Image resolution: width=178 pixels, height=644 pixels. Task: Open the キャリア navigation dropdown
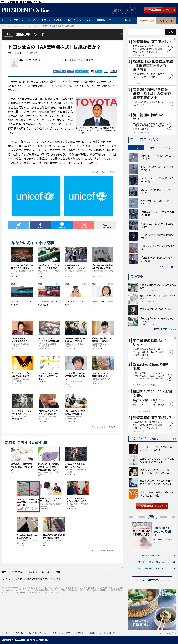[x=32, y=20]
